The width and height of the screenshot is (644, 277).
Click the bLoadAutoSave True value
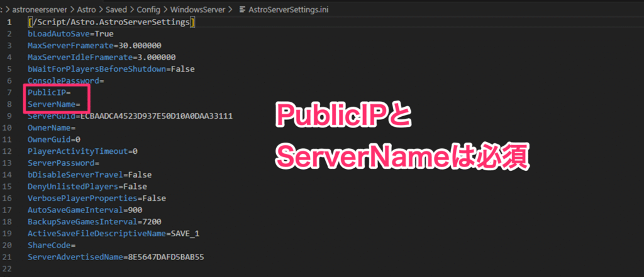[x=104, y=34]
